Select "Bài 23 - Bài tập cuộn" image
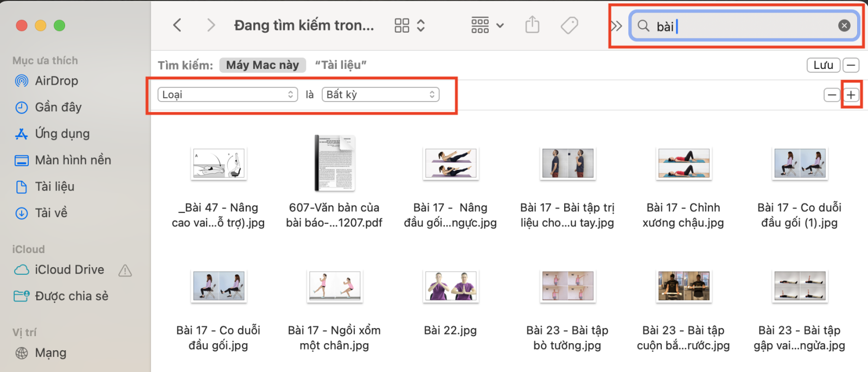The width and height of the screenshot is (868, 372). pyautogui.click(x=684, y=286)
